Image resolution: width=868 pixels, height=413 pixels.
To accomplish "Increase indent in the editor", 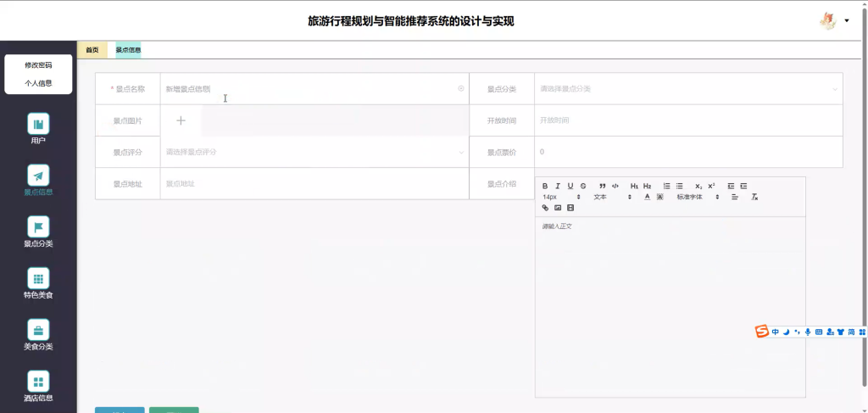I will 743,186.
